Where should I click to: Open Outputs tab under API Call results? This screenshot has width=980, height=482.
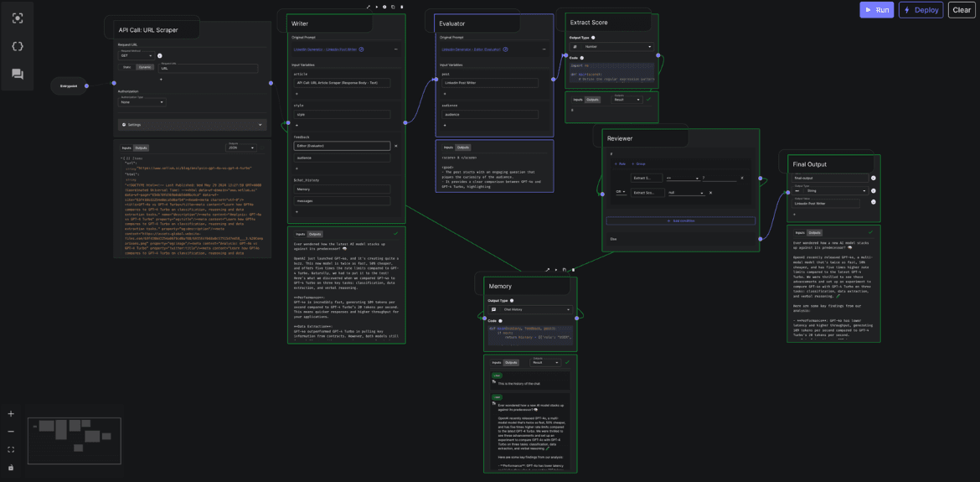[142, 148]
